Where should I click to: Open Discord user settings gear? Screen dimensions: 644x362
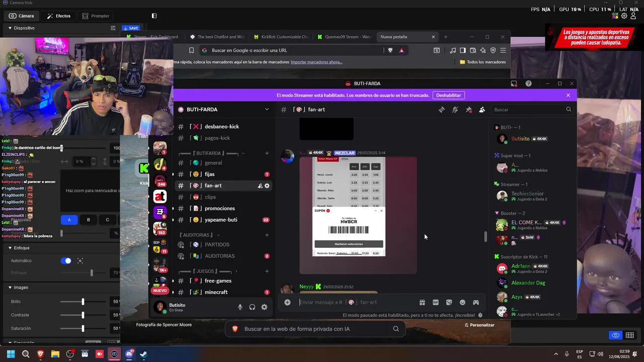click(x=264, y=307)
